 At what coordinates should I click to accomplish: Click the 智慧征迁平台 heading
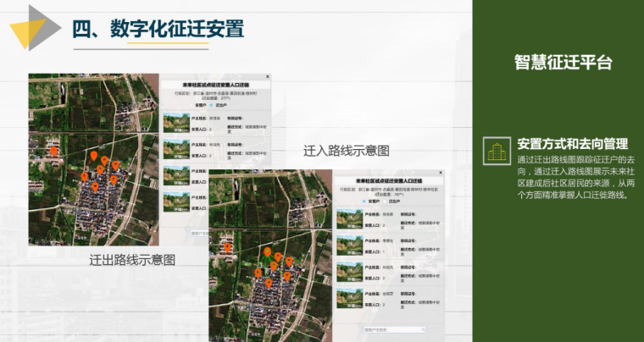point(563,63)
